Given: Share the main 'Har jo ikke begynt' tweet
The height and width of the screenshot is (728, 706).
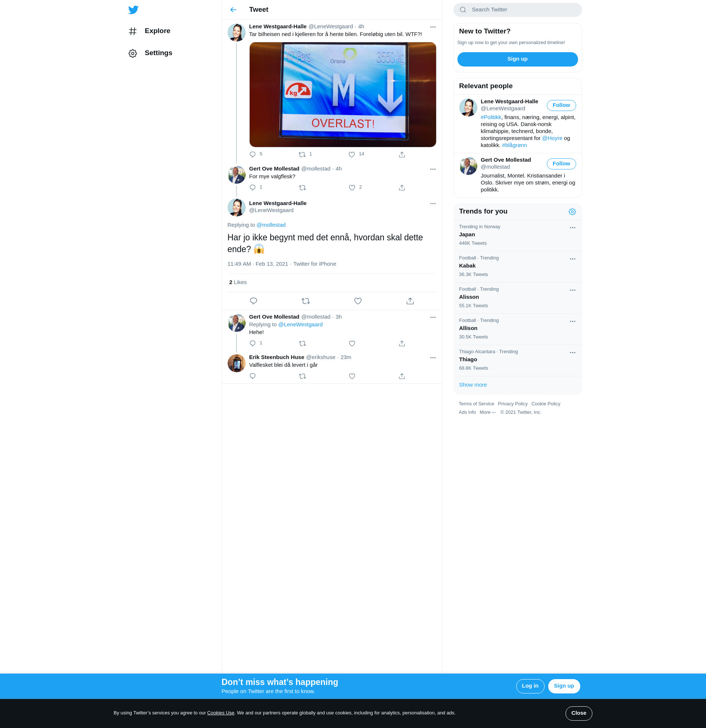Looking at the screenshot, I should [x=410, y=301].
